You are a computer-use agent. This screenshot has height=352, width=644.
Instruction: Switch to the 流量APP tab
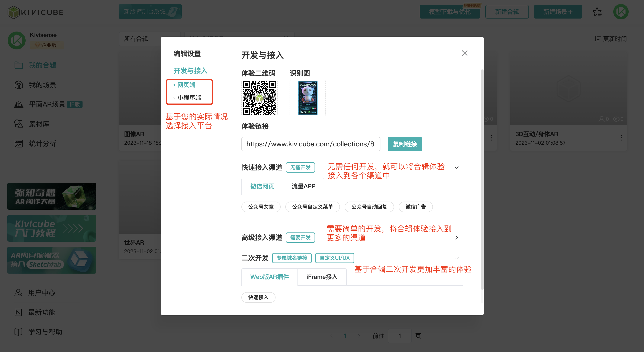tap(303, 186)
